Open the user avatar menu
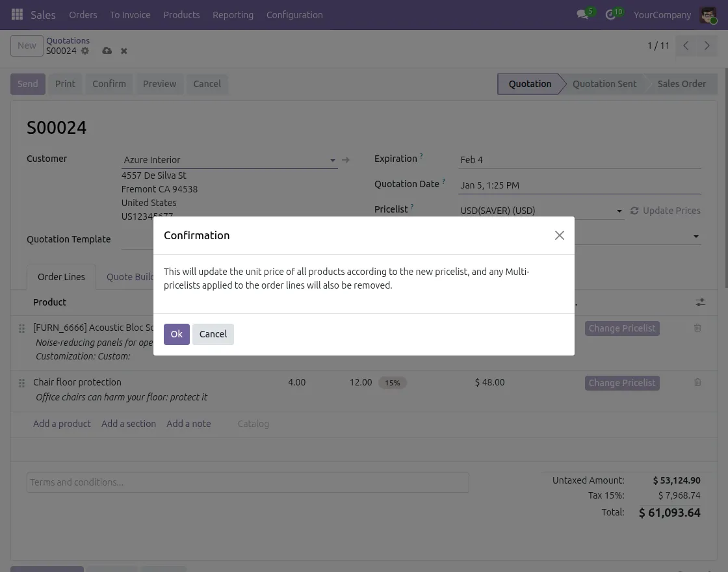 pos(708,15)
